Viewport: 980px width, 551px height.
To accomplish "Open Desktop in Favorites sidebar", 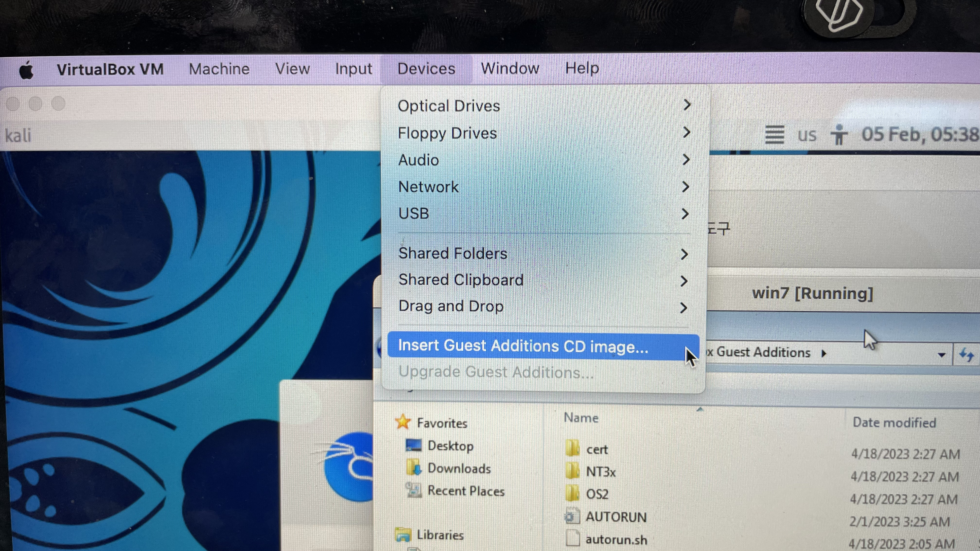I will click(450, 446).
